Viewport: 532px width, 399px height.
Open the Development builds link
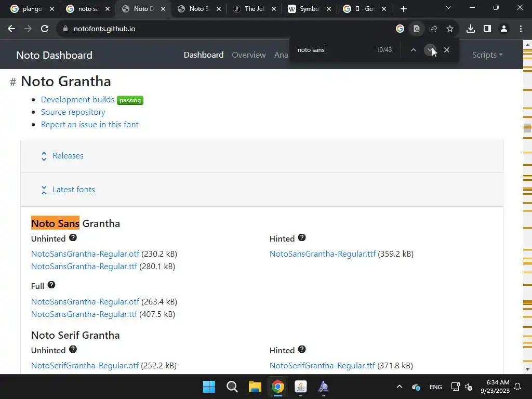pos(78,99)
